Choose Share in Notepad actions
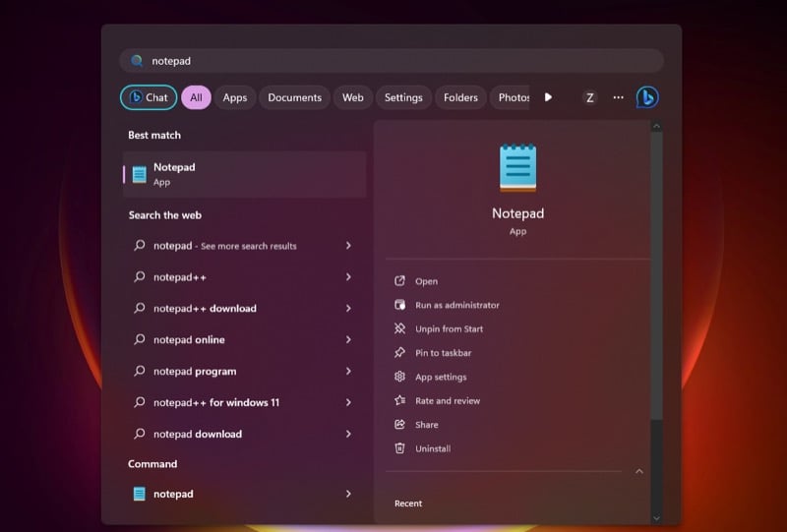 pos(427,425)
